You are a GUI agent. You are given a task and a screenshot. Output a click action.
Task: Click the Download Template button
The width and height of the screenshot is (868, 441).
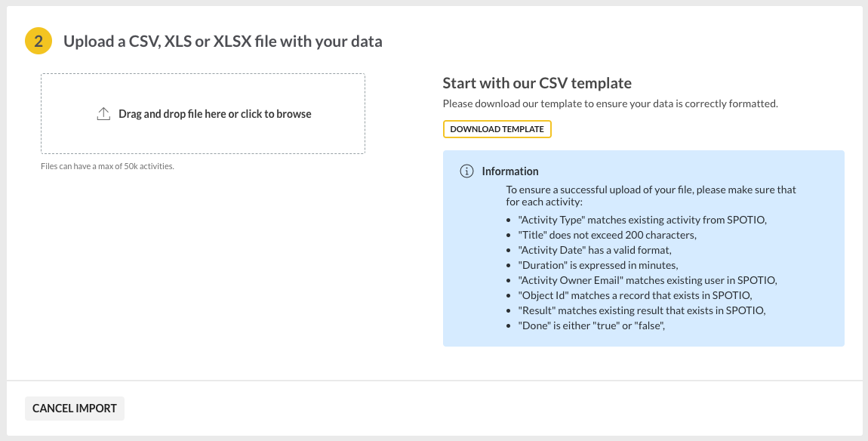point(497,129)
